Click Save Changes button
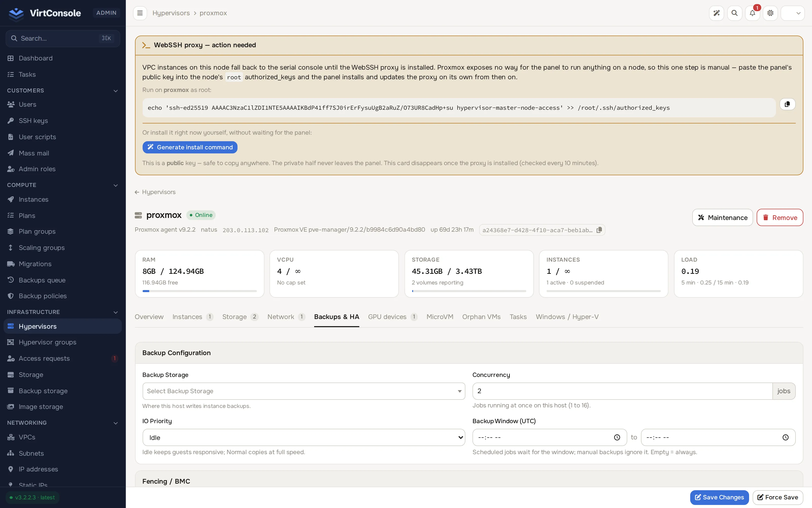812x508 pixels. pyautogui.click(x=719, y=497)
